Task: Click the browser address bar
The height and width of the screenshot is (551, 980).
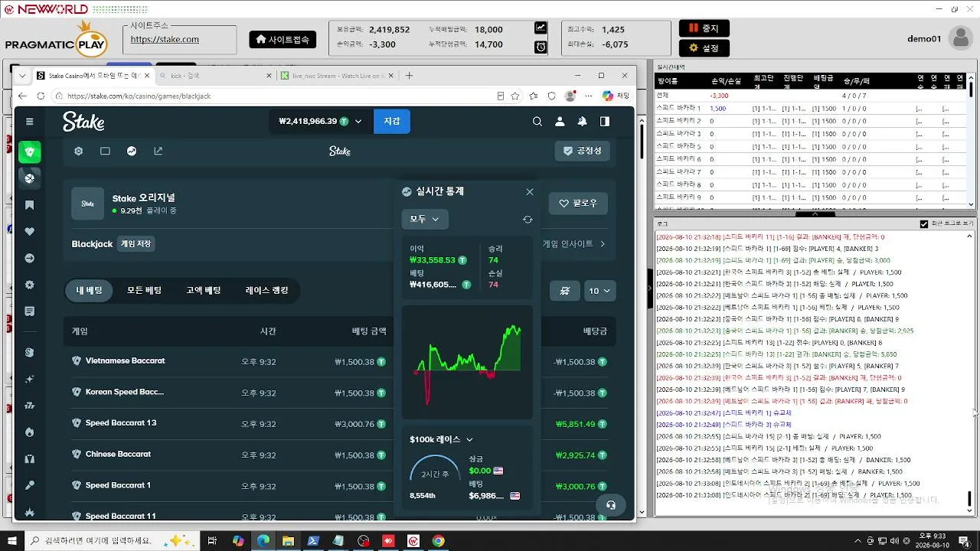Action: pyautogui.click(x=276, y=96)
